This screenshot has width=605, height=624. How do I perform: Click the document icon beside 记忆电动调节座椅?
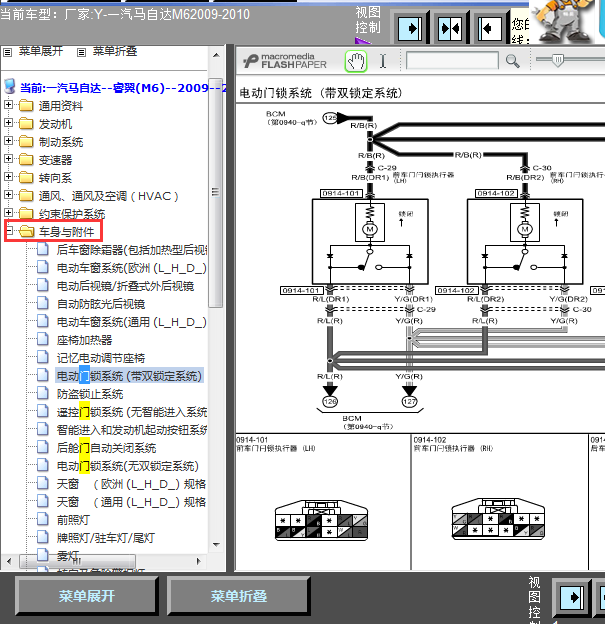(x=43, y=357)
